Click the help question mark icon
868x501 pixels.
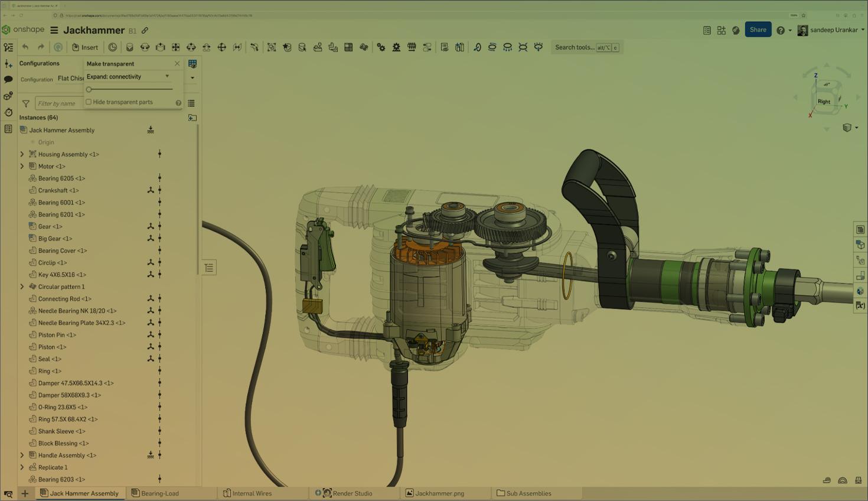click(x=780, y=30)
